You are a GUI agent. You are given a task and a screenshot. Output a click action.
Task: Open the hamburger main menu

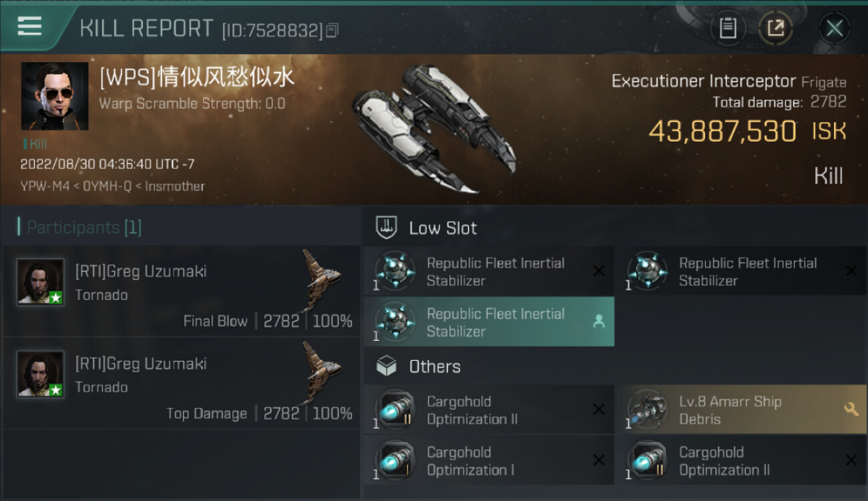(29, 27)
